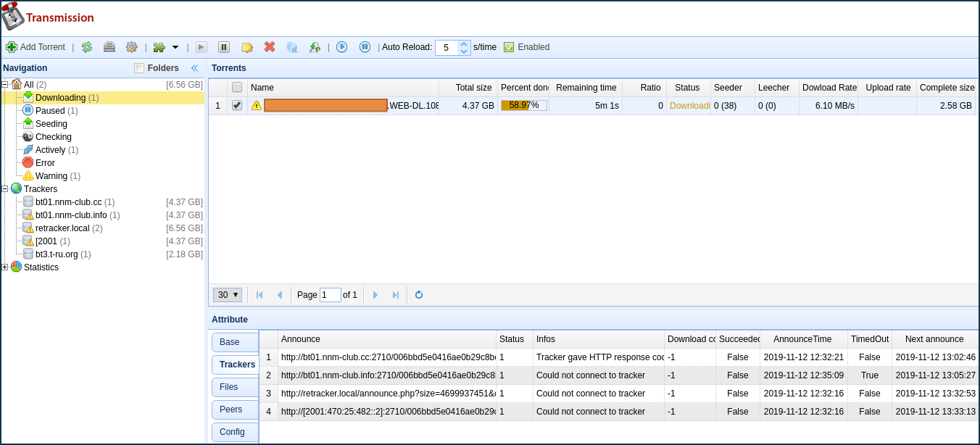Switch to the Trackers attribute tab
The width and height of the screenshot is (980, 445).
235,365
